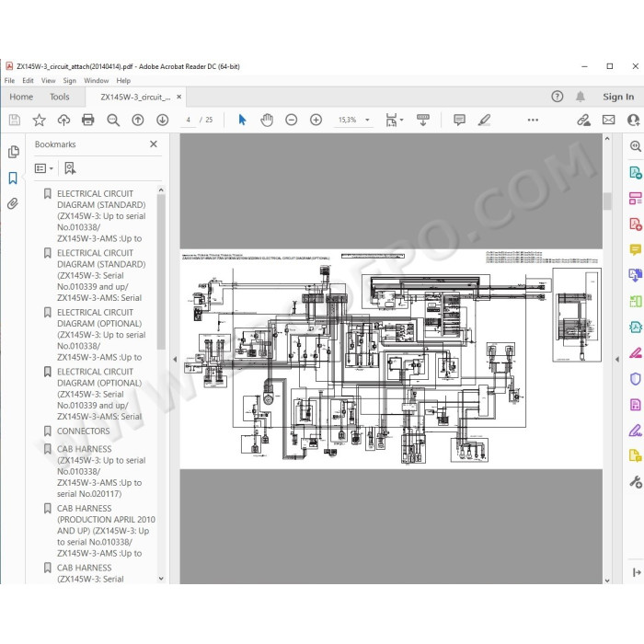The width and height of the screenshot is (644, 644).
Task: Go to previous page arrow
Action: click(x=138, y=120)
